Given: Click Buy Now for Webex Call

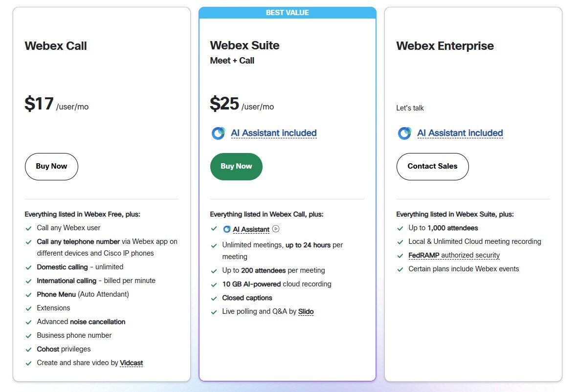Looking at the screenshot, I should tap(51, 166).
